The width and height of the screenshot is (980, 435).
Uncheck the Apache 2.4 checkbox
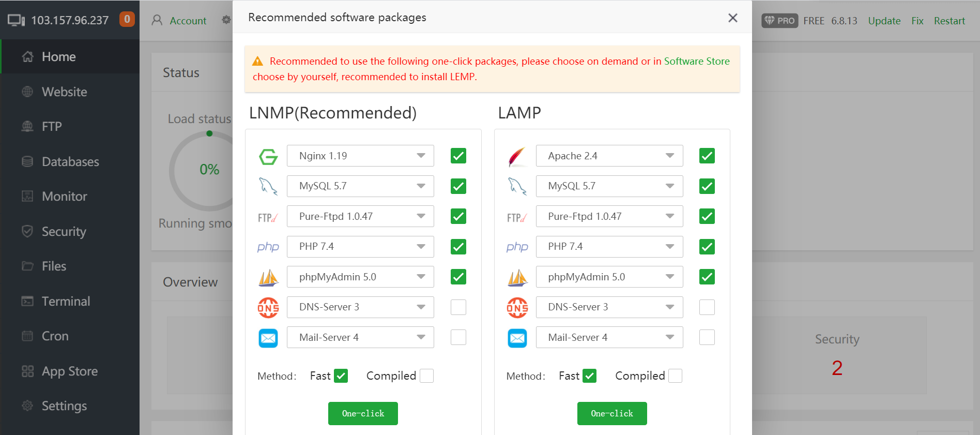point(707,156)
